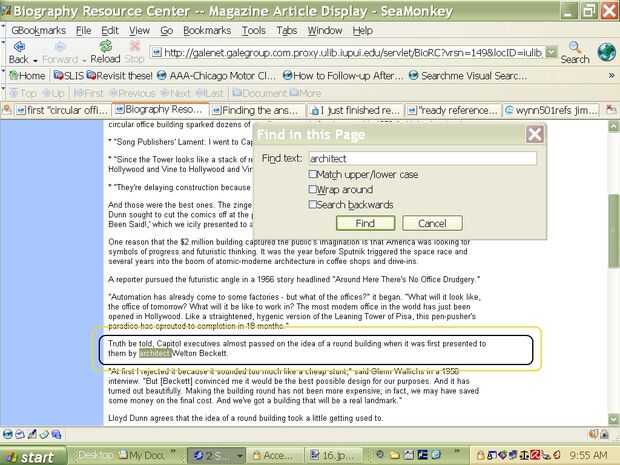Switch to the 16.jp... taskbar window
This screenshot has height=465, width=620.
pos(335,456)
